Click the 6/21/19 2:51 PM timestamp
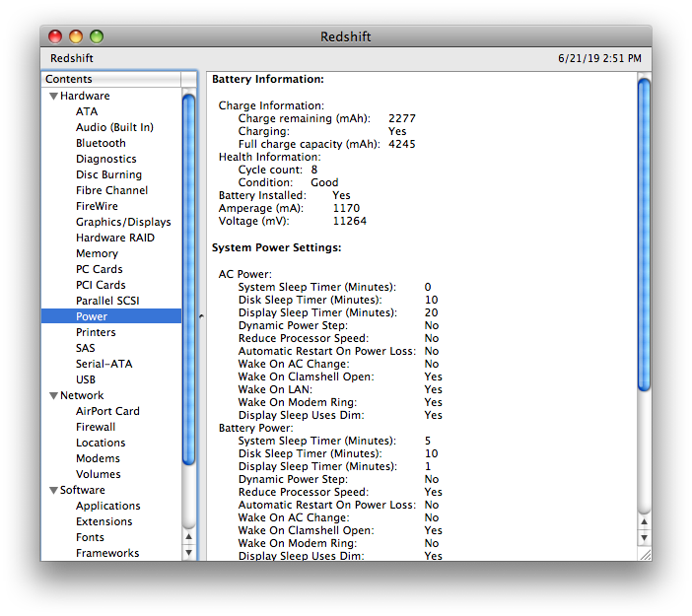The height and width of the screenshot is (616, 692). pyautogui.click(x=599, y=58)
